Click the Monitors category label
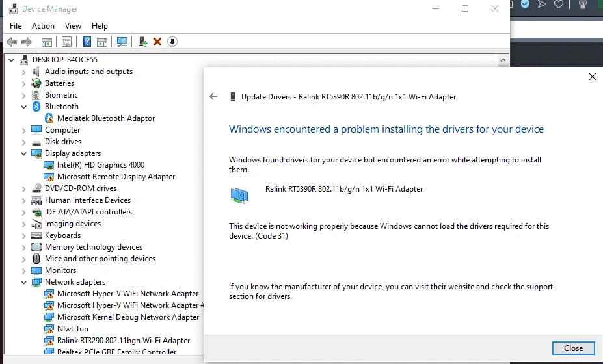The image size is (603, 364). 60,270
